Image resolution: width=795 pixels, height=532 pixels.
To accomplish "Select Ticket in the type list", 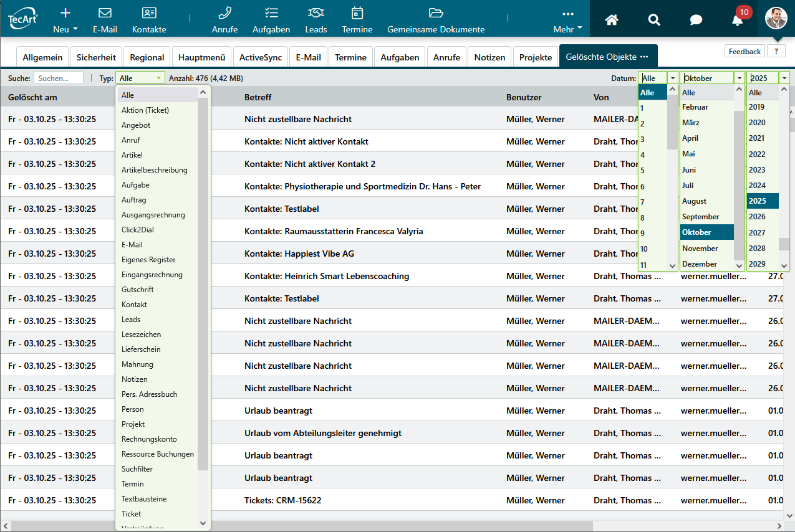I will pyautogui.click(x=132, y=514).
